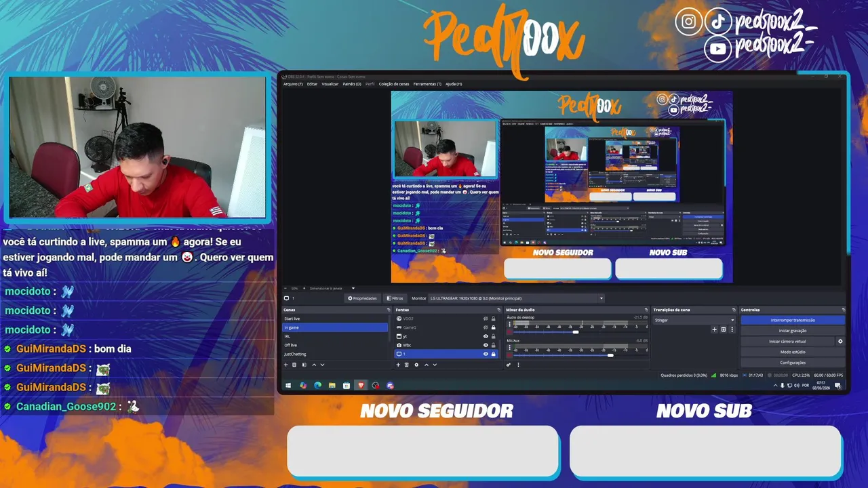Screen dimensions: 868x488
Task: Remove the scene transition with trash icon
Action: coord(724,329)
